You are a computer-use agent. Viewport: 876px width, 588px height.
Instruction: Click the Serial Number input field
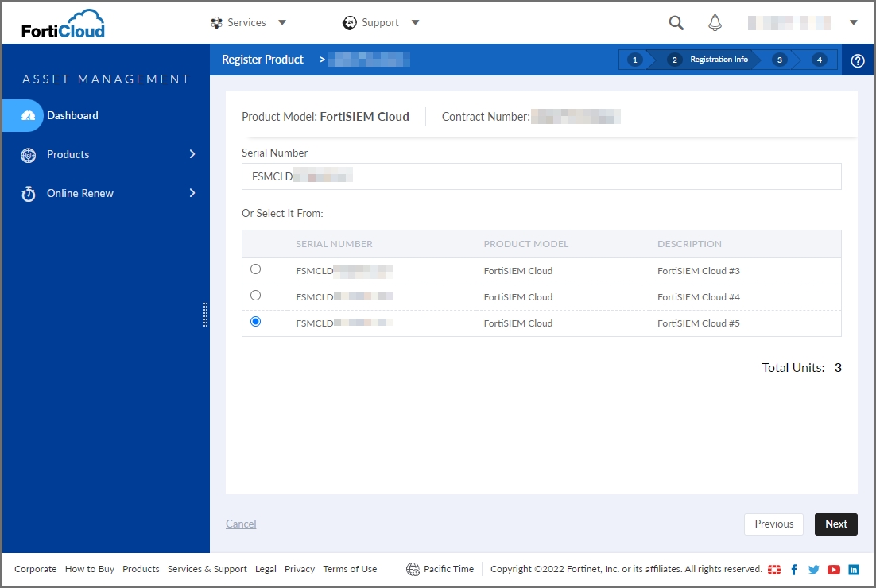click(541, 176)
